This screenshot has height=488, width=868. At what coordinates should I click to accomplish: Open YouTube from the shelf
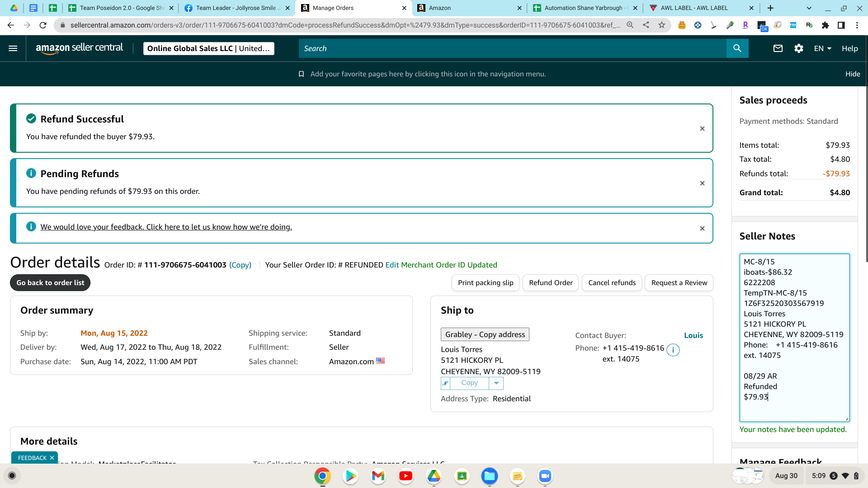(x=406, y=476)
